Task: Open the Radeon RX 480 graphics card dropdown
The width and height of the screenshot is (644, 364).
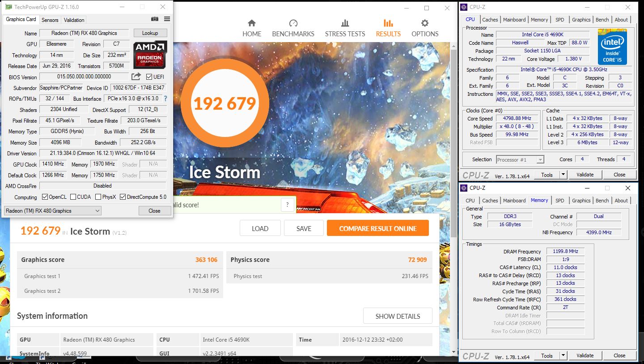Action: 53,211
